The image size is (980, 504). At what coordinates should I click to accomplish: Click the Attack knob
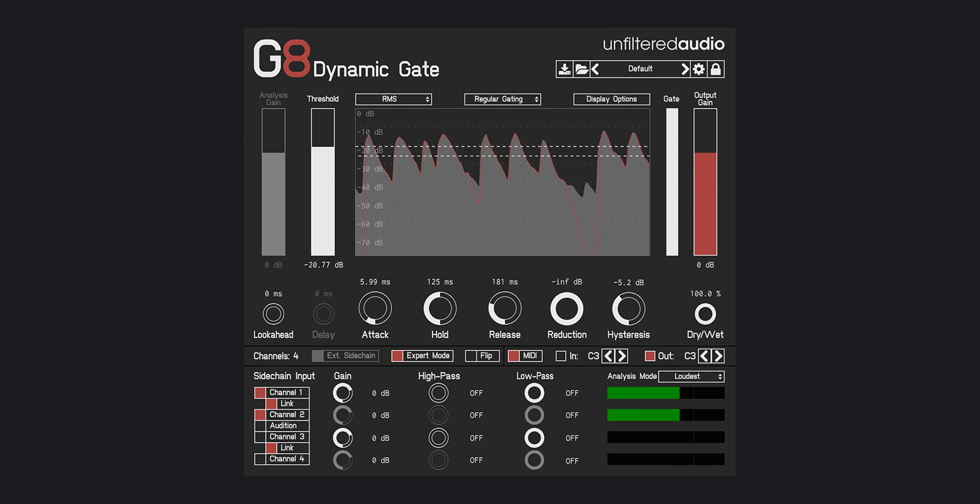point(375,308)
